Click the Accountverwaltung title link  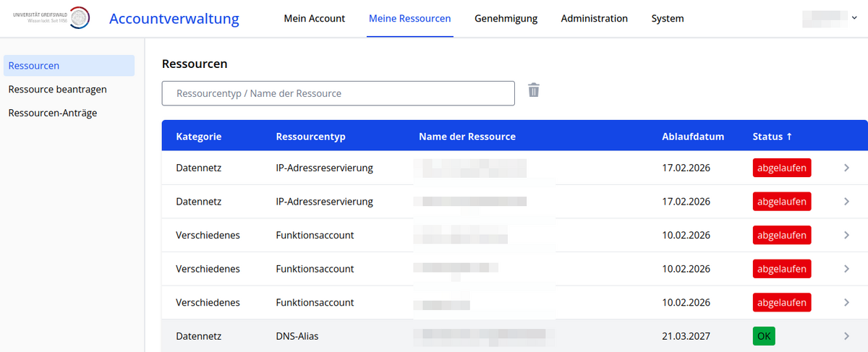pyautogui.click(x=174, y=19)
